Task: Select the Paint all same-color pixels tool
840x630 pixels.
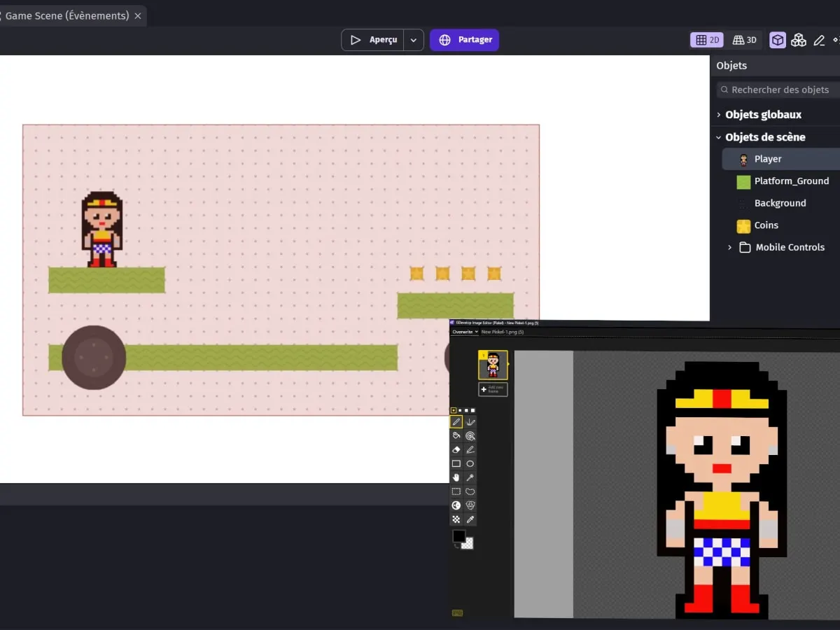Action: tap(470, 436)
